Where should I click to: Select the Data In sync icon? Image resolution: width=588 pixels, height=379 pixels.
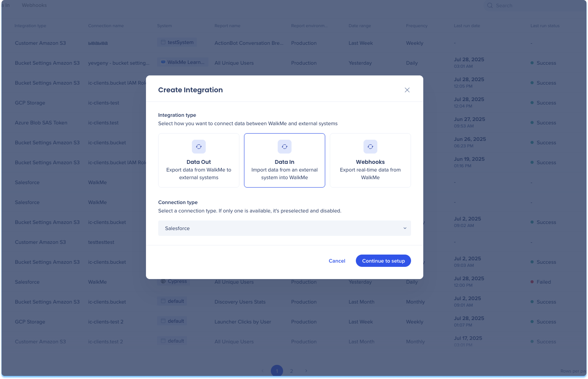pos(284,147)
